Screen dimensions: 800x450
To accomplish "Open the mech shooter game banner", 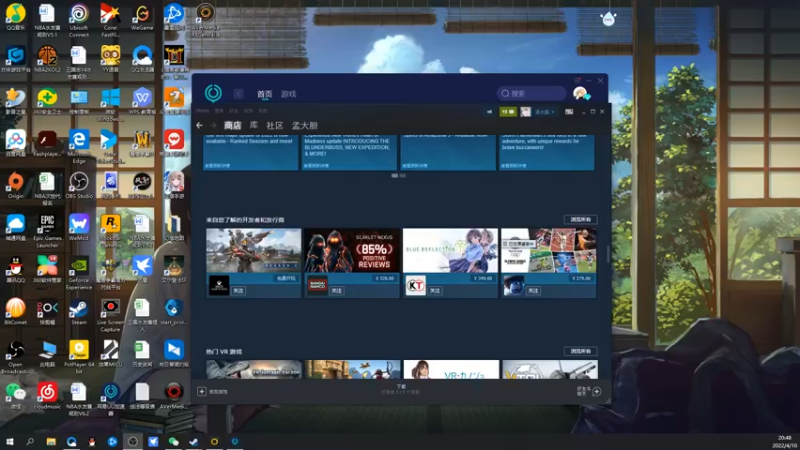I will pyautogui.click(x=254, y=250).
